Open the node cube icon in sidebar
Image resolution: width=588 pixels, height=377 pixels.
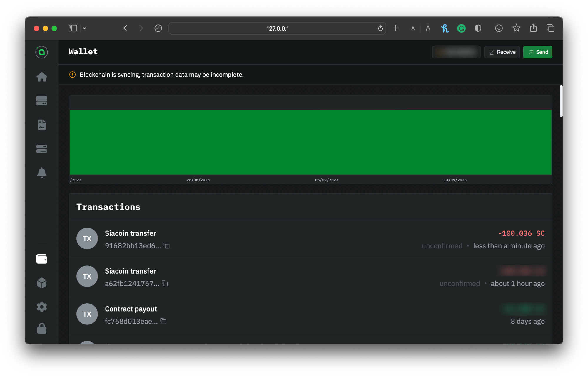[41, 283]
